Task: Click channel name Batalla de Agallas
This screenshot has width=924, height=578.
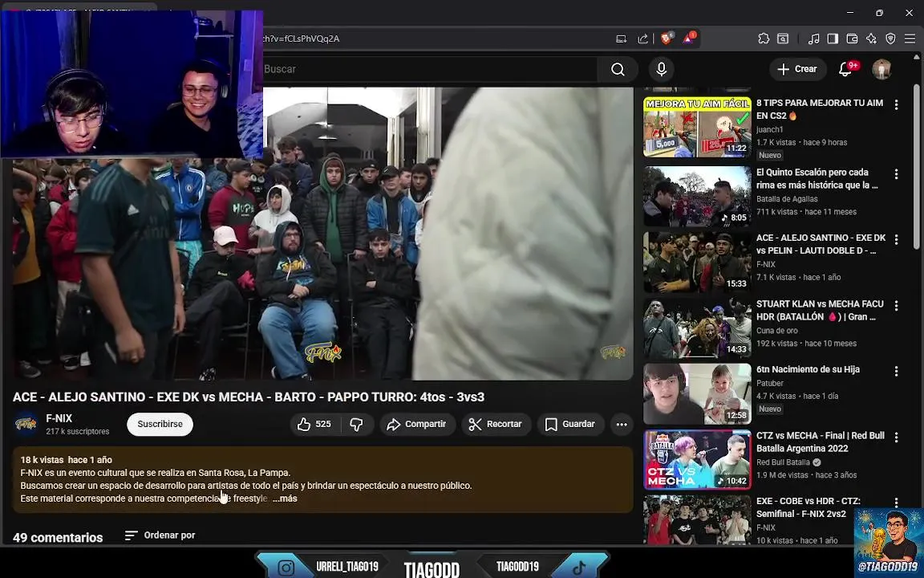Action: (787, 199)
